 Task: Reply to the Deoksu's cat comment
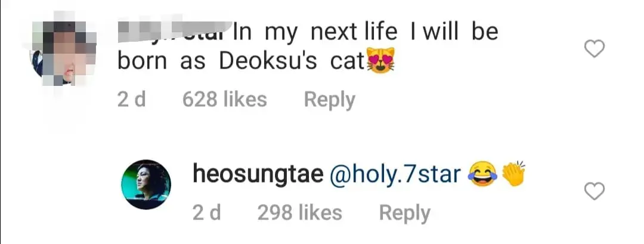coord(329,100)
